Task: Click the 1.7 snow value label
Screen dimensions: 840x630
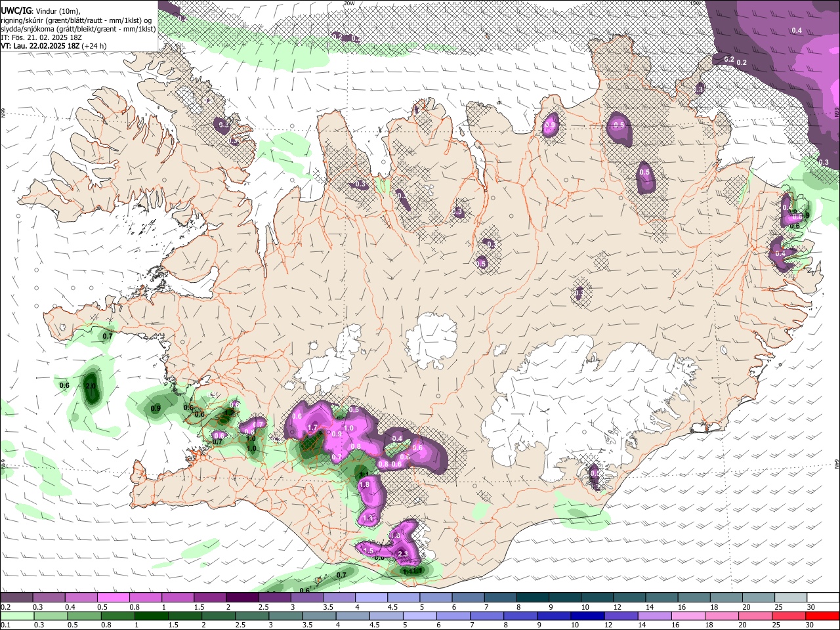Action: (313, 428)
